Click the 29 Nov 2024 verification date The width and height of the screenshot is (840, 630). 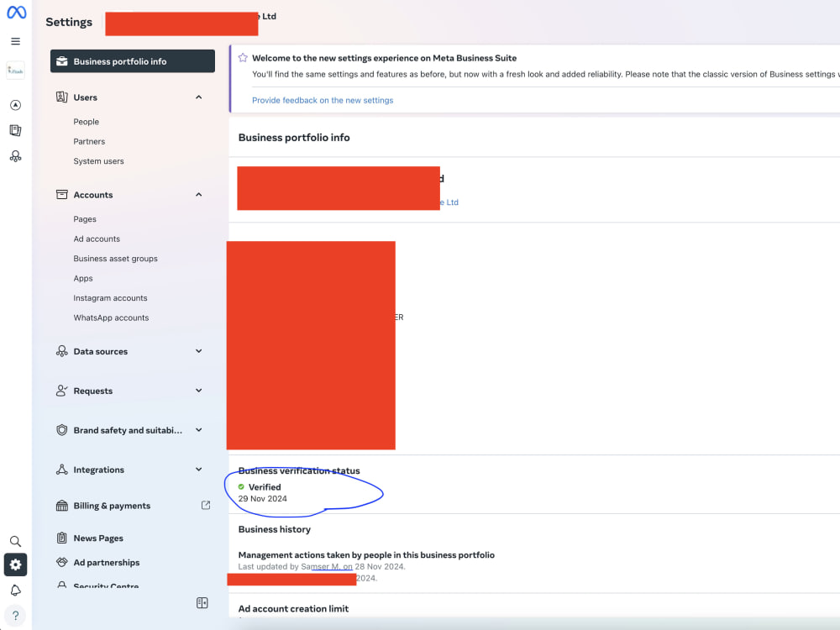262,499
